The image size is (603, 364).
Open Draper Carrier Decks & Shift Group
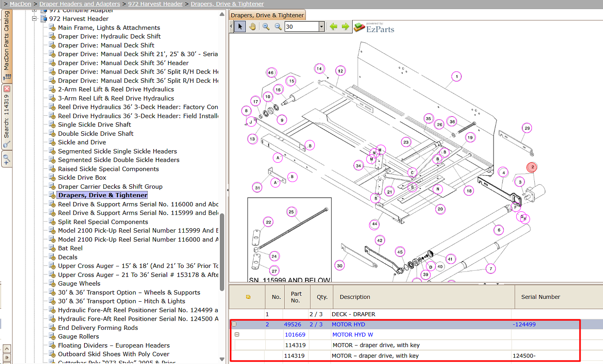pyautogui.click(x=110, y=186)
